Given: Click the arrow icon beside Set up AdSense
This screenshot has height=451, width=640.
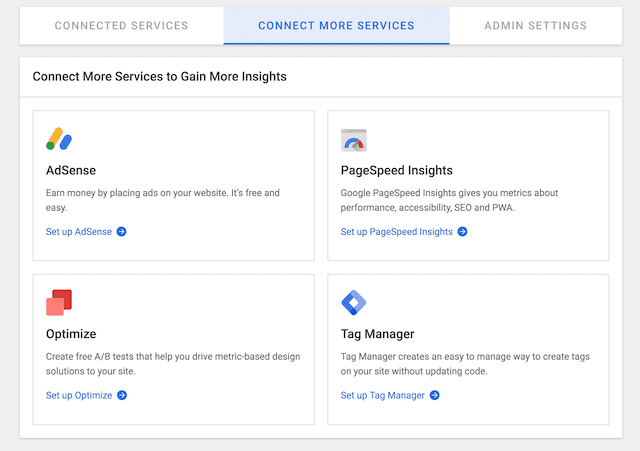Looking at the screenshot, I should pyautogui.click(x=121, y=231).
